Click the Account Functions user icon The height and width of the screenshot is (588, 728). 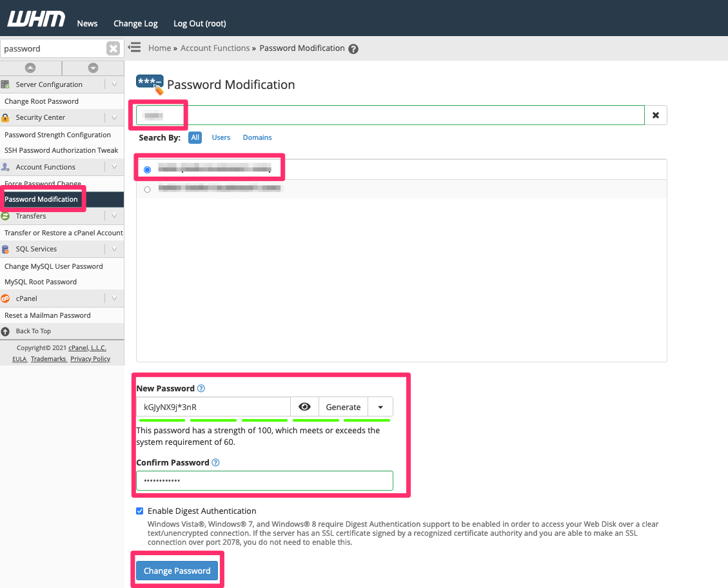point(5,166)
